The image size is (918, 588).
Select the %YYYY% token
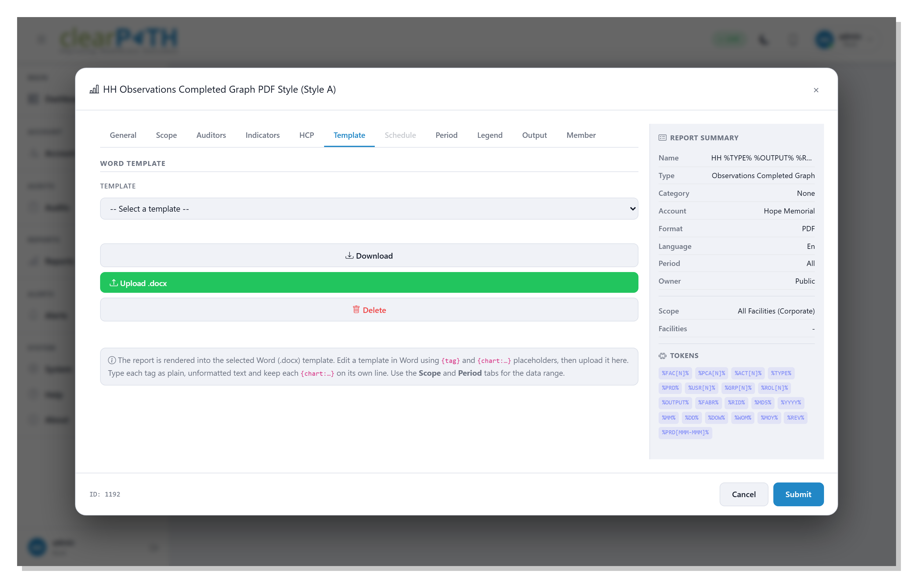coord(790,403)
